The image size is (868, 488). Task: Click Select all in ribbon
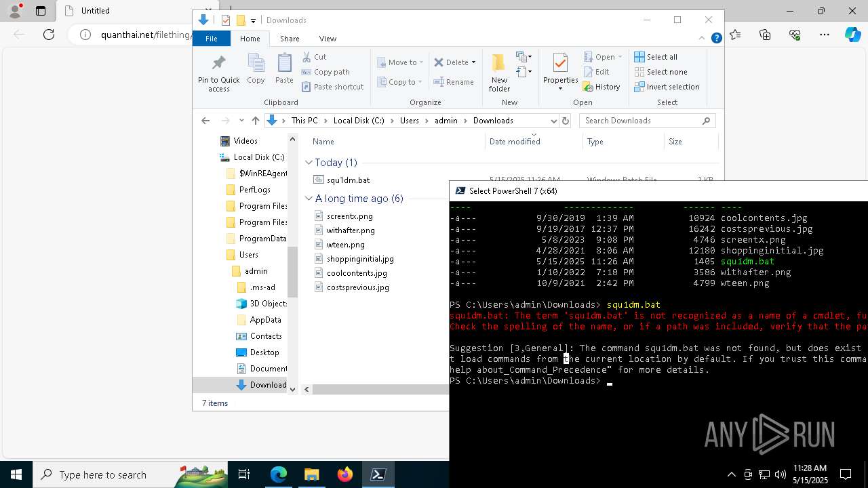pos(656,57)
